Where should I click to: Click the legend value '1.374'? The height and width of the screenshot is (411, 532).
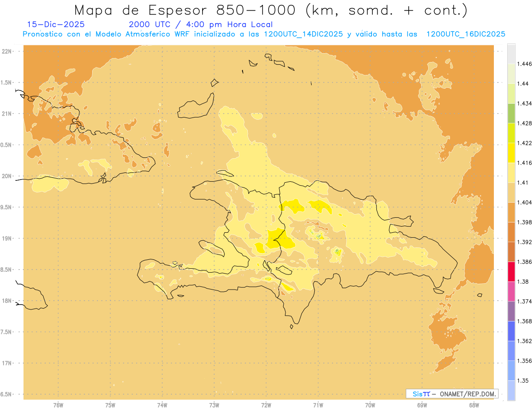[x=524, y=301]
